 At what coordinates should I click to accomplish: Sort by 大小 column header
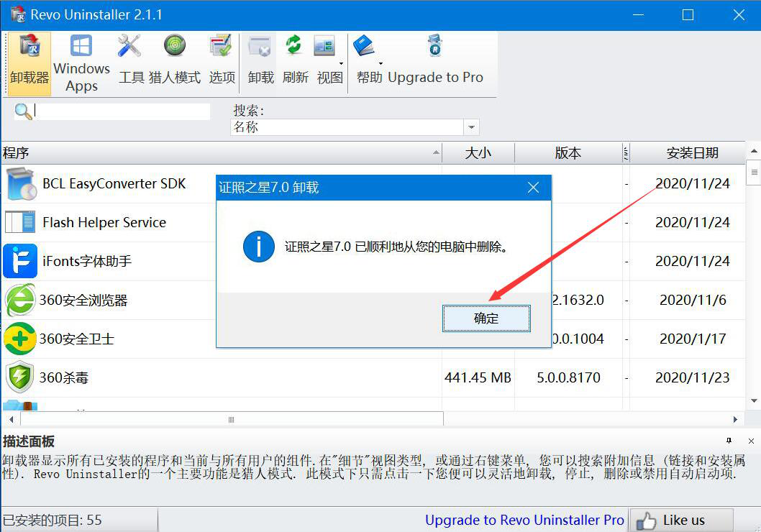coord(478,153)
